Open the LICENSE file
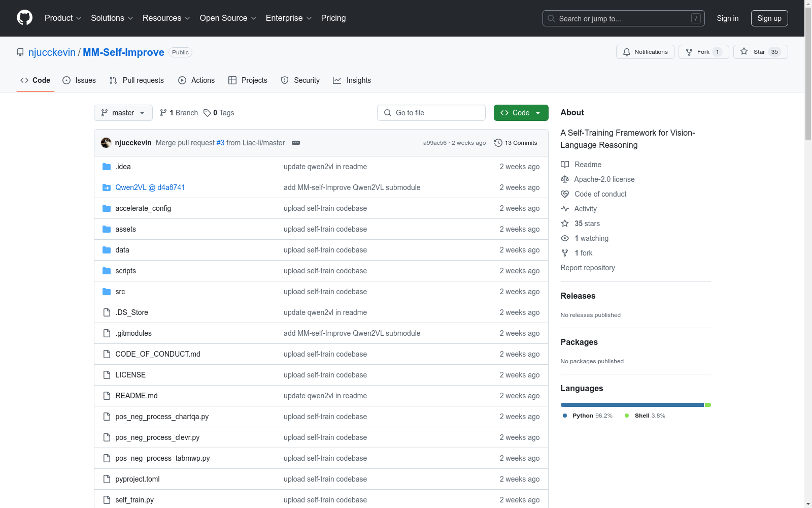 pos(130,375)
